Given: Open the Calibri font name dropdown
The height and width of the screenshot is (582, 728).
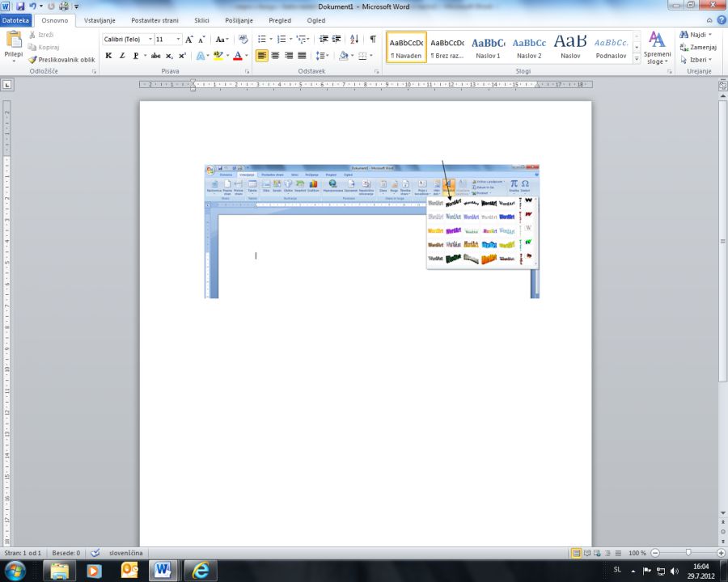Looking at the screenshot, I should pyautogui.click(x=150, y=40).
